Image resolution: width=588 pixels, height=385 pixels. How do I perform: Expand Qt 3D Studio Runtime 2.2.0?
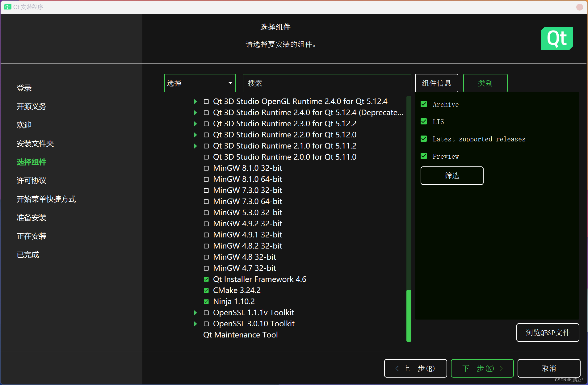[x=195, y=135]
